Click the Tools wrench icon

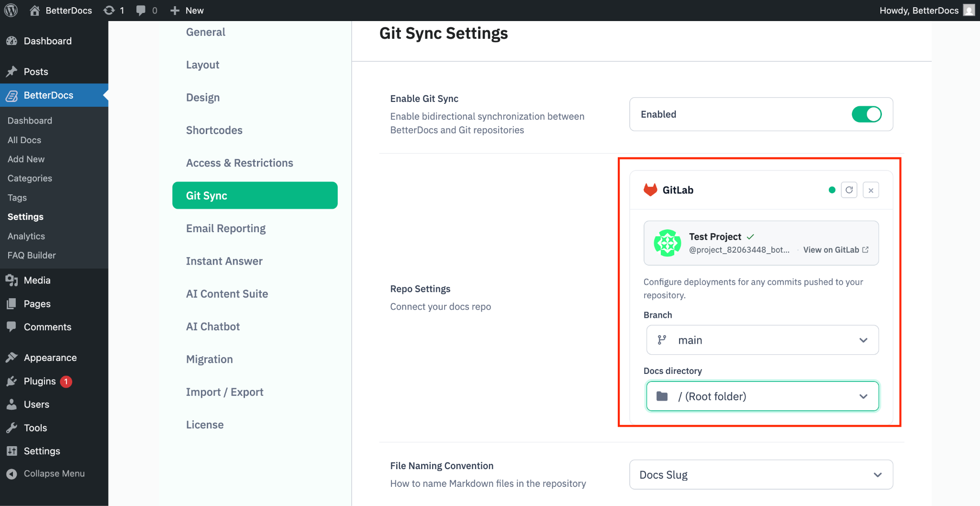[12, 428]
